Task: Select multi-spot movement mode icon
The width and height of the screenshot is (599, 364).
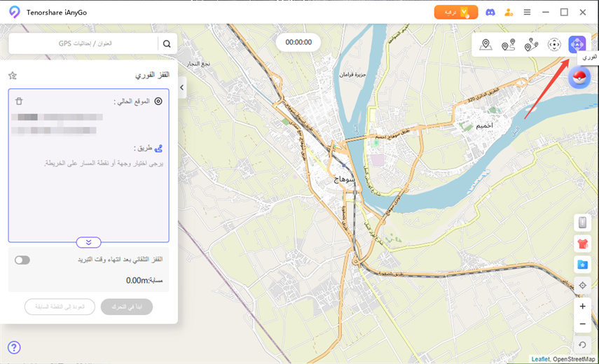Action: [531, 45]
